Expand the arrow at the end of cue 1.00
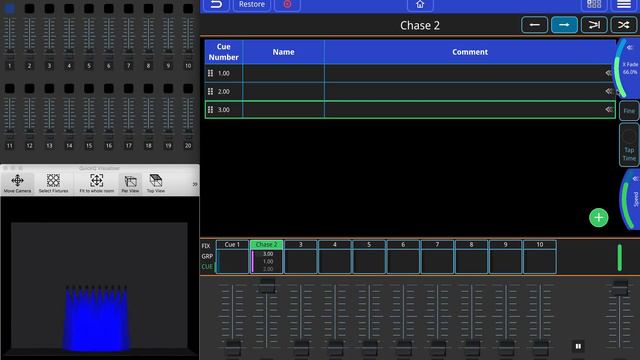Image resolution: width=640 pixels, height=360 pixels. (x=609, y=73)
